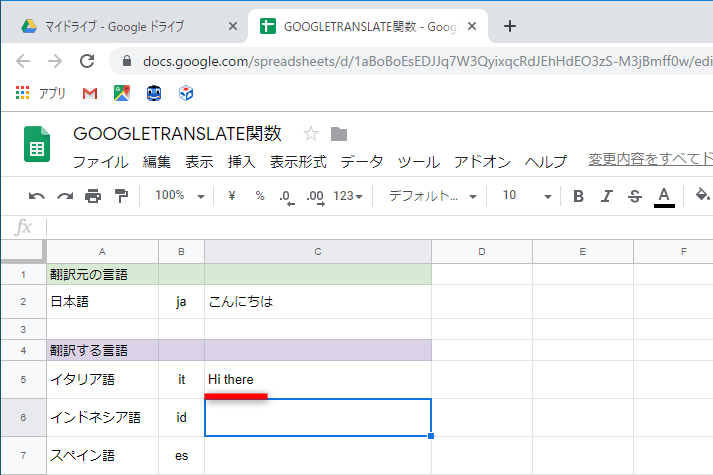This screenshot has height=475, width=713.
Task: Open the ファイル menu
Action: pyautogui.click(x=100, y=161)
